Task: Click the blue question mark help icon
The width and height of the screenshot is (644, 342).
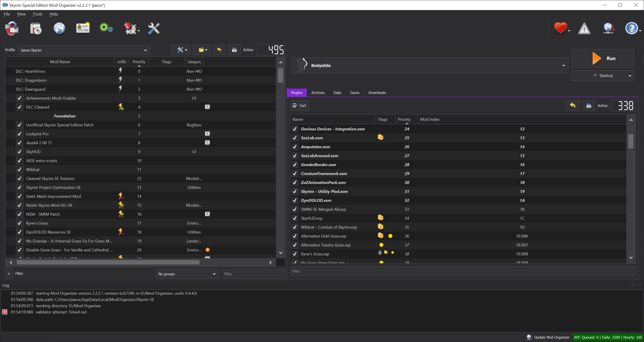Action: pyautogui.click(x=632, y=28)
